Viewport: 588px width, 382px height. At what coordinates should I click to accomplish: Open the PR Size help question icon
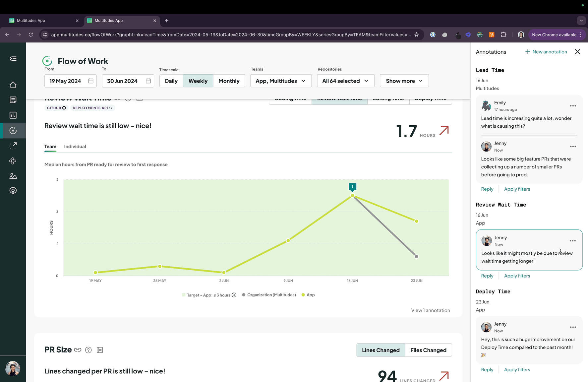point(88,350)
